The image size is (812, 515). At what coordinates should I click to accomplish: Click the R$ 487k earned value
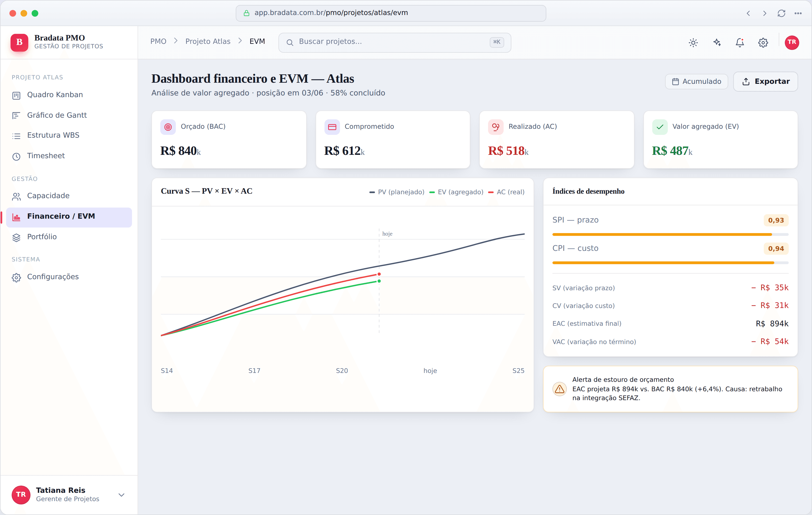672,151
